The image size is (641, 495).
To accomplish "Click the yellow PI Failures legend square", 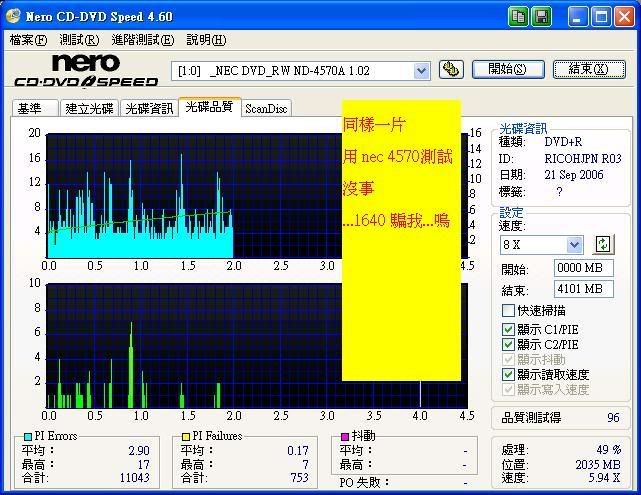I will (185, 437).
